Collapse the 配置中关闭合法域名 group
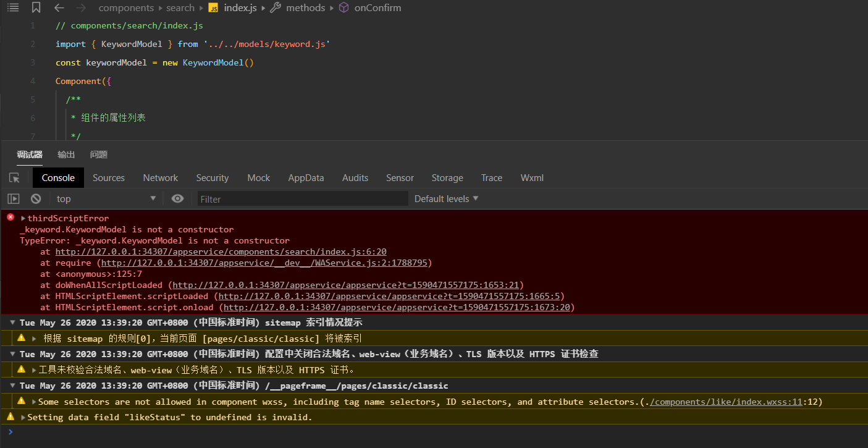The image size is (868, 448). click(x=12, y=354)
